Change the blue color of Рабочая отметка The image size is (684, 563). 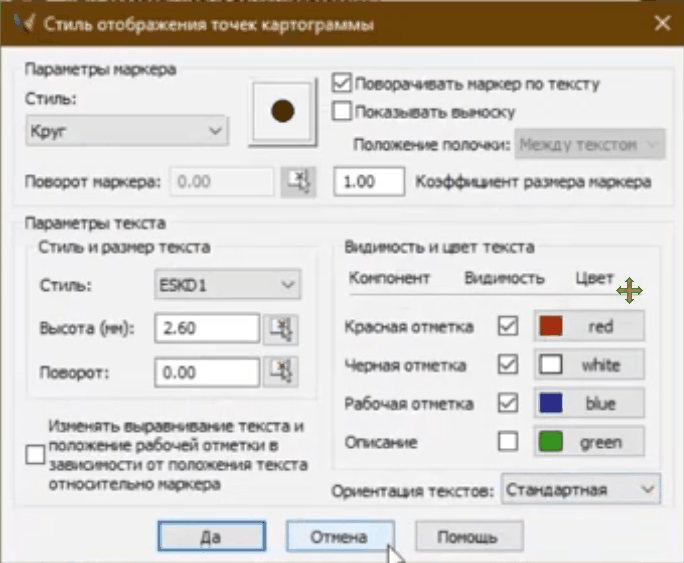pyautogui.click(x=589, y=403)
